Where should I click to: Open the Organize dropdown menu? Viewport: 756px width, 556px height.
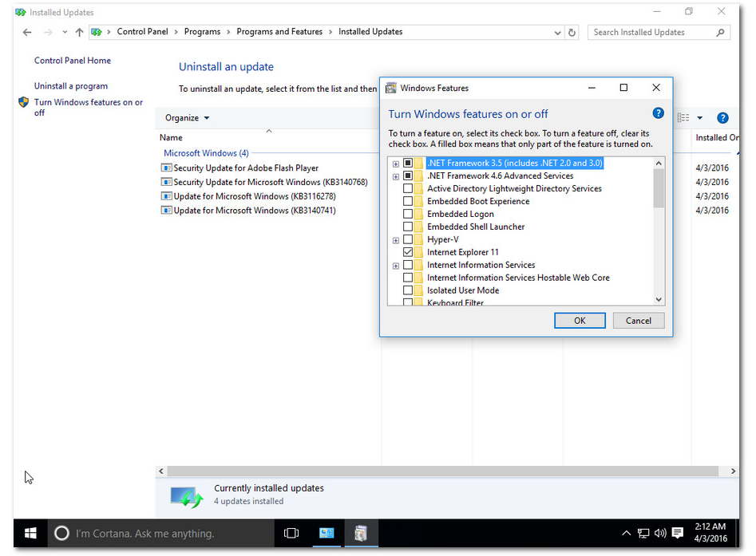187,118
